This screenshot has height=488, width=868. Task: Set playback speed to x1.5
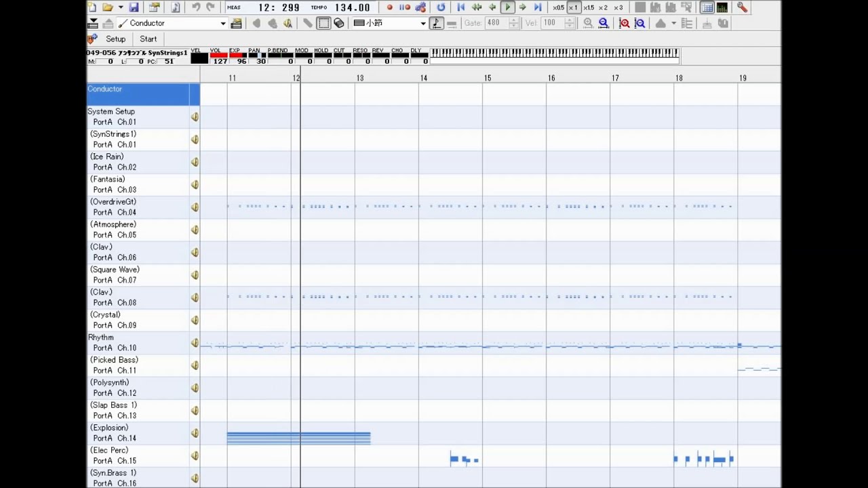click(x=589, y=7)
